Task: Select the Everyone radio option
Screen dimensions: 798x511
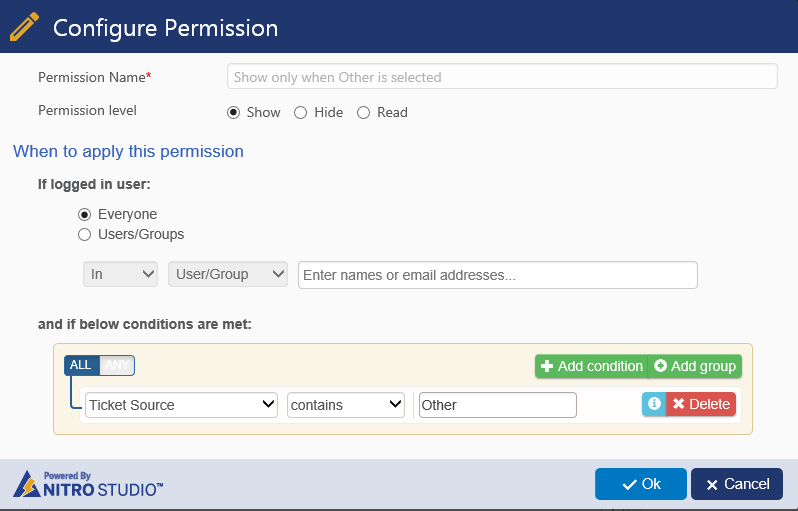Action: coord(84,214)
